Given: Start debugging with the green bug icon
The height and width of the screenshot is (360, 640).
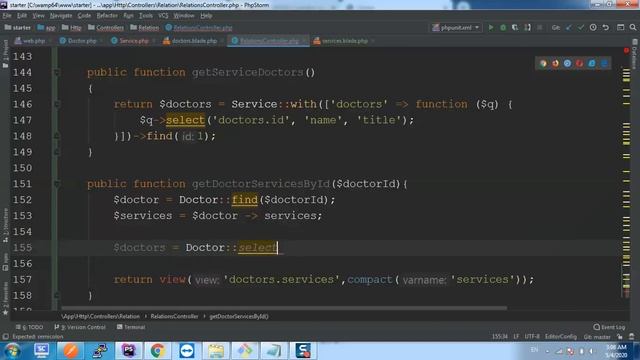Looking at the screenshot, I should (x=503, y=27).
